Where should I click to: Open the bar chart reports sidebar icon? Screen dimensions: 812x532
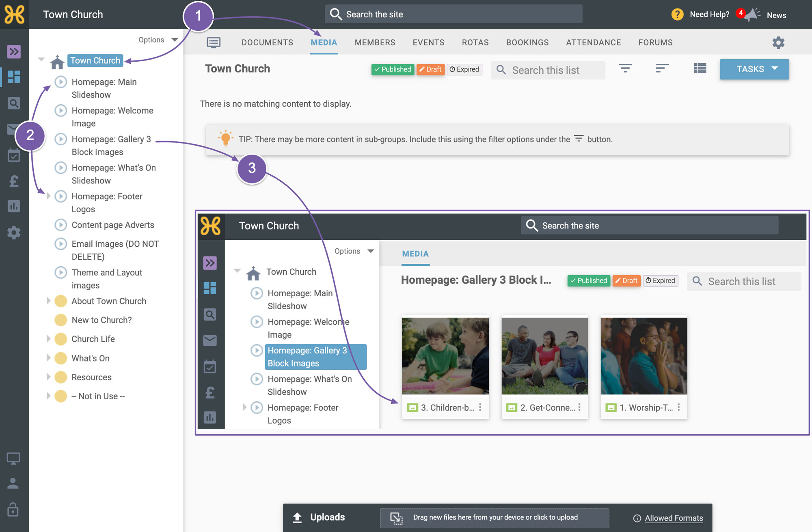(x=14, y=206)
